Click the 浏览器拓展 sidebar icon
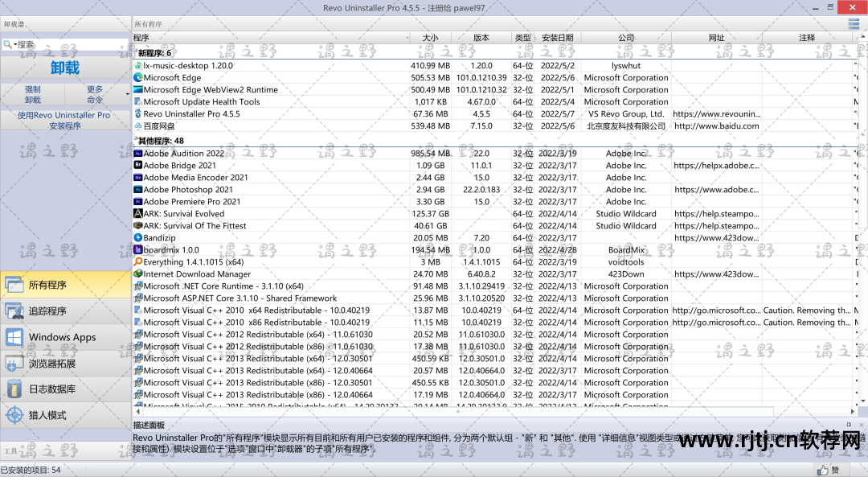 click(14, 364)
